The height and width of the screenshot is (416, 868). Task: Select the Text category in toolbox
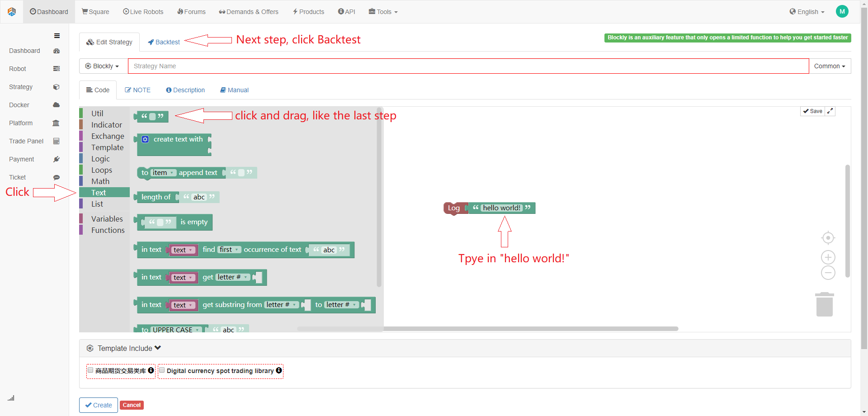(x=104, y=193)
